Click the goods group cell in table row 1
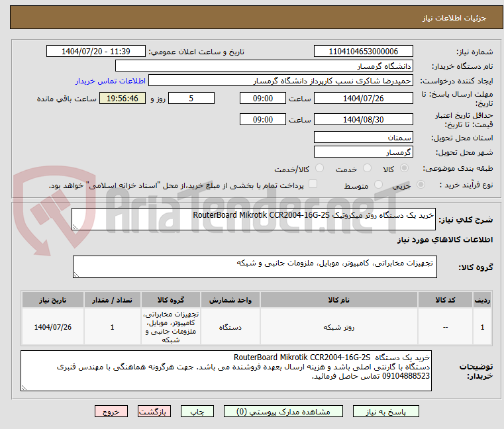 (x=171, y=327)
